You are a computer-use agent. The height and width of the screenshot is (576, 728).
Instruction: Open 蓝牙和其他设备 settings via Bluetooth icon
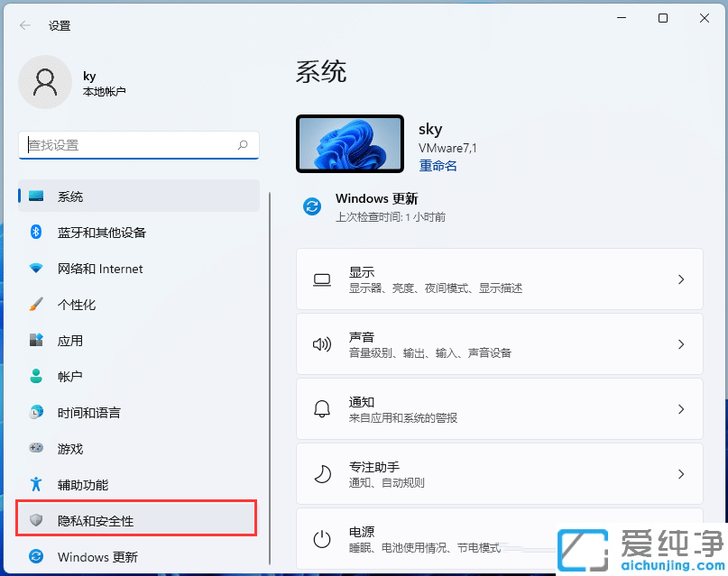pos(34,233)
